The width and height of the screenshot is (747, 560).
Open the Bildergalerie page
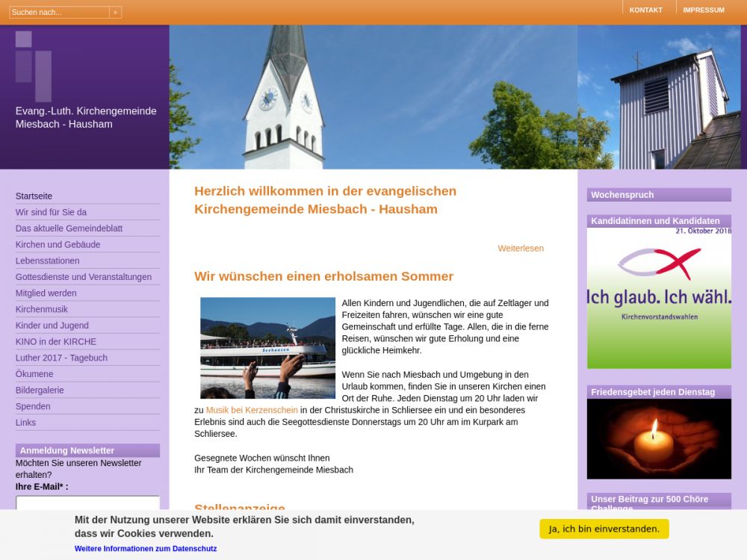(x=40, y=391)
